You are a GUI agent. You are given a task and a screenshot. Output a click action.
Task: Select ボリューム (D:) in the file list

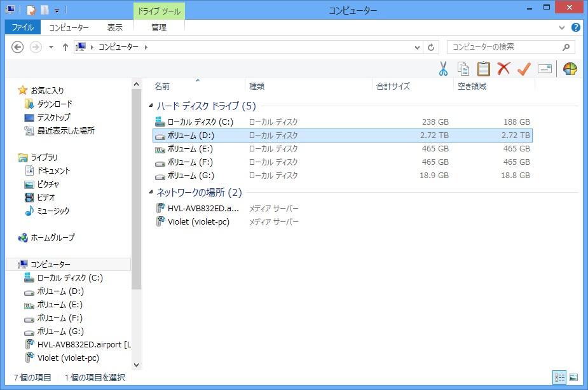(x=343, y=135)
